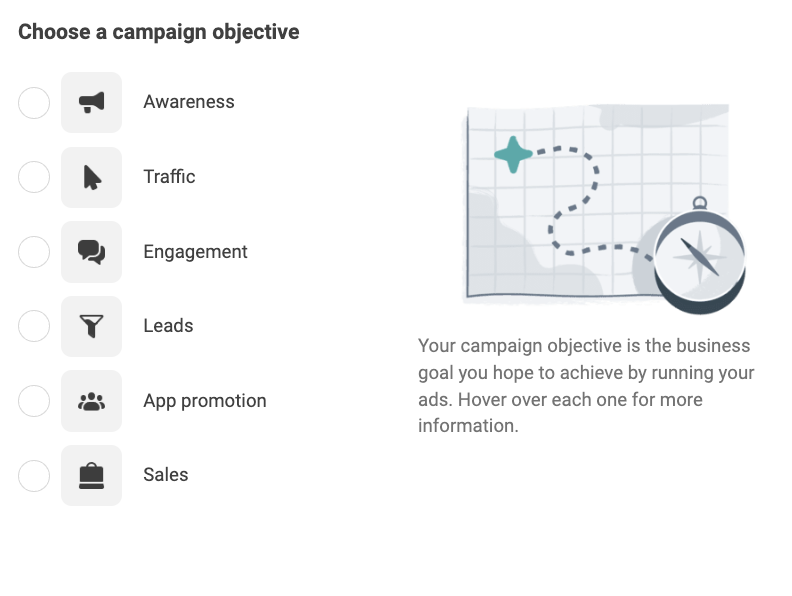Click the map and compass illustration
The image size is (792, 596).
coord(604,208)
